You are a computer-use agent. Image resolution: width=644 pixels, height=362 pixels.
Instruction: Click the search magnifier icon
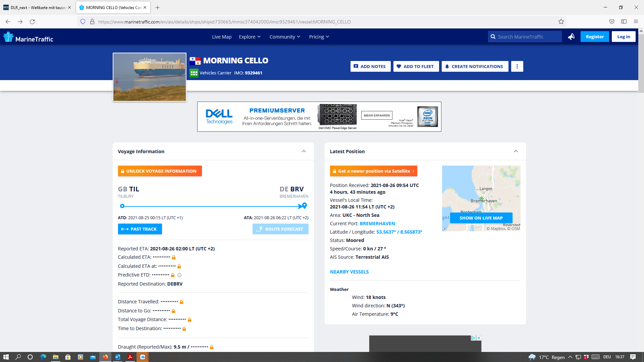pos(493,37)
